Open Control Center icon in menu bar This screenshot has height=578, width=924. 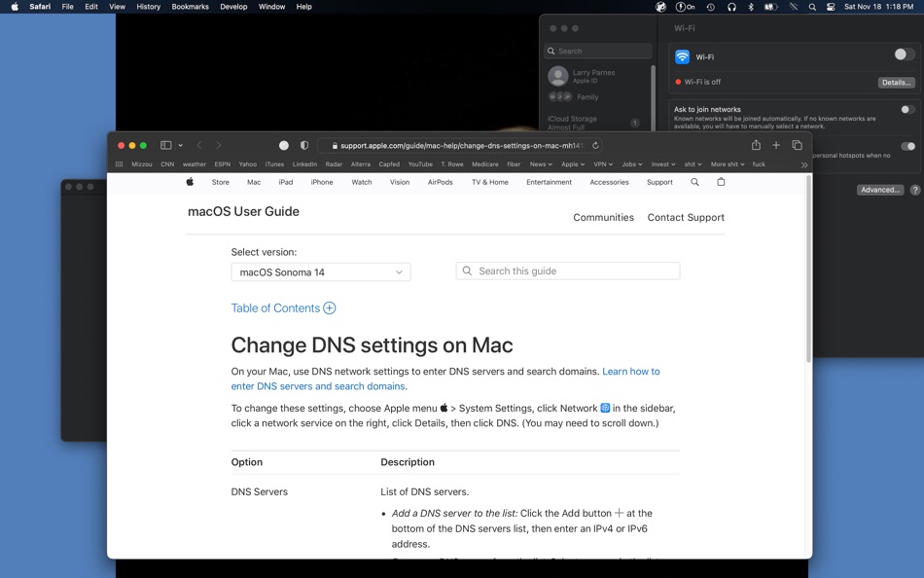click(x=831, y=7)
